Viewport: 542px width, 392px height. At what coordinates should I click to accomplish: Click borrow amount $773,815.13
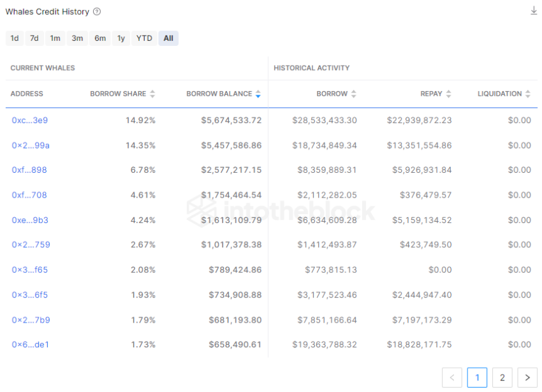pyautogui.click(x=331, y=270)
